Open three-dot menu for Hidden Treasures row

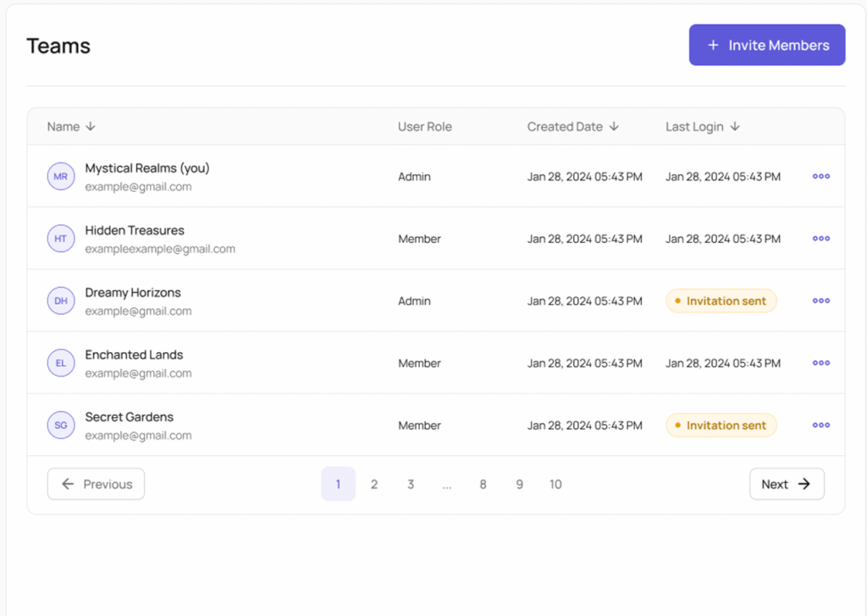pyautogui.click(x=820, y=239)
